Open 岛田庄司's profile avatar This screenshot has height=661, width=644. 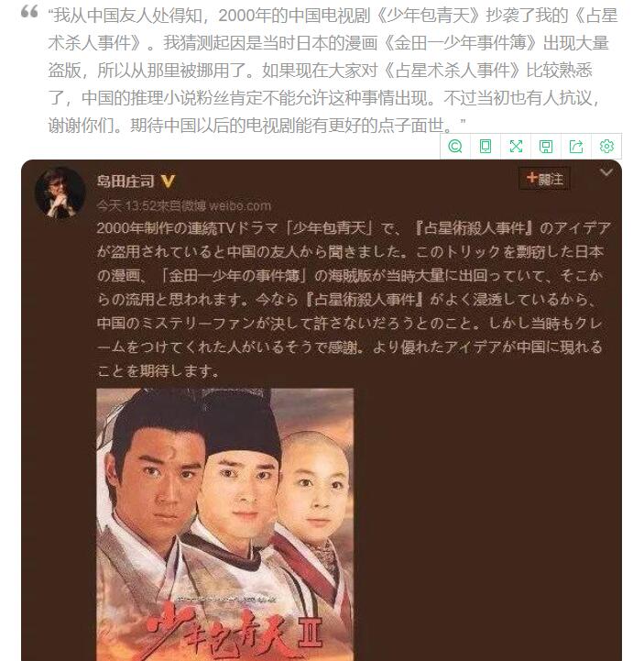pos(60,193)
